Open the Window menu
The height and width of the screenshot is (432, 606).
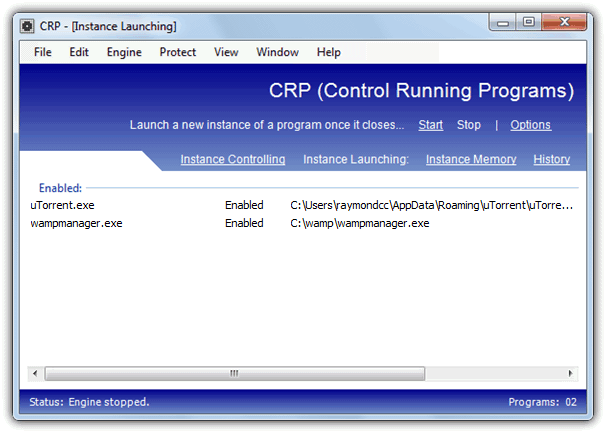(277, 52)
